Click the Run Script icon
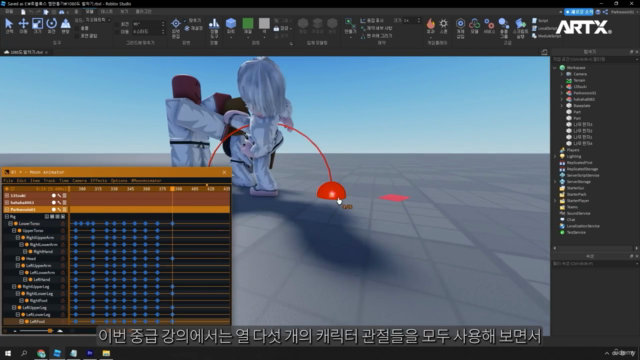The height and width of the screenshot is (360, 640). [x=520, y=24]
